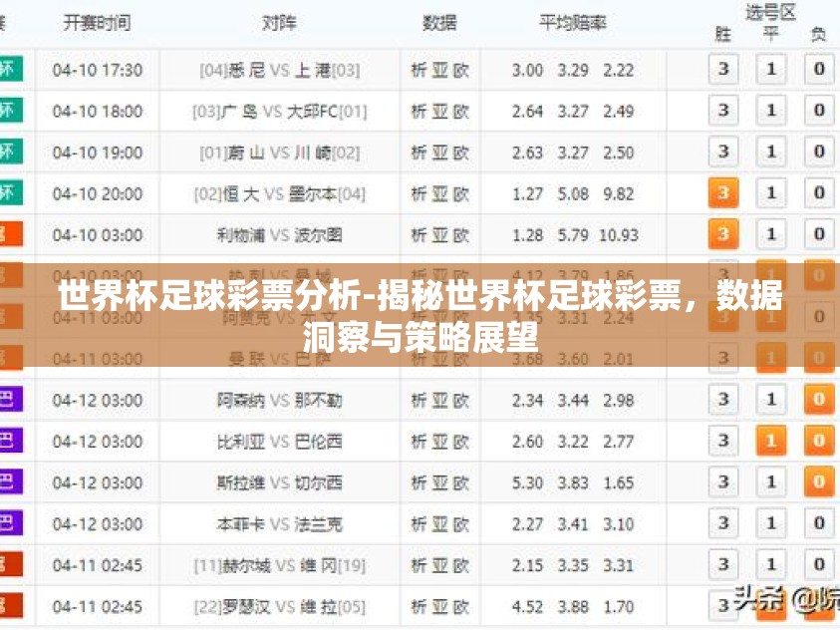The height and width of the screenshot is (630, 840).
Task: Select win (3) for 赫尔城 VS 维冈
Action: [x=723, y=564]
